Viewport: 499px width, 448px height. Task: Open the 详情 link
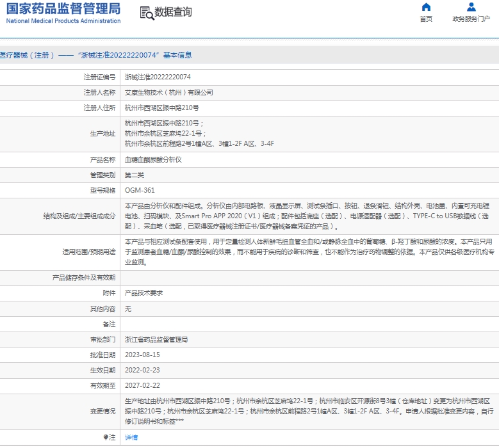click(x=131, y=438)
